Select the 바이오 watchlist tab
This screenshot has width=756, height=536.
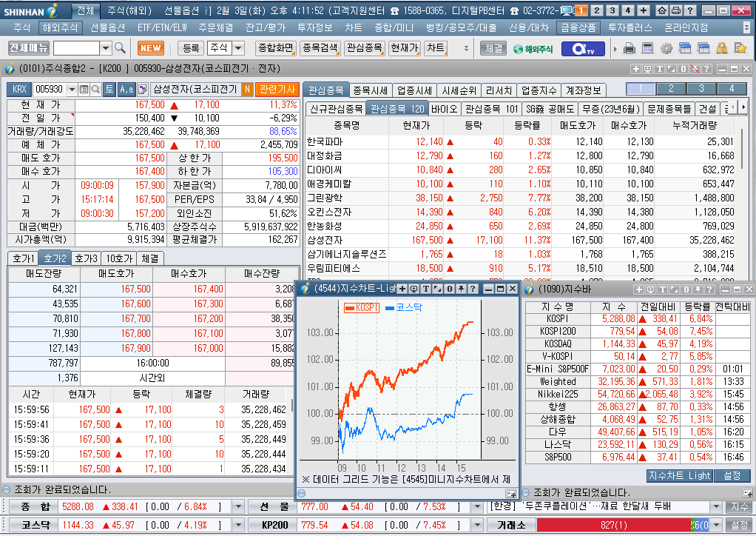coord(444,109)
